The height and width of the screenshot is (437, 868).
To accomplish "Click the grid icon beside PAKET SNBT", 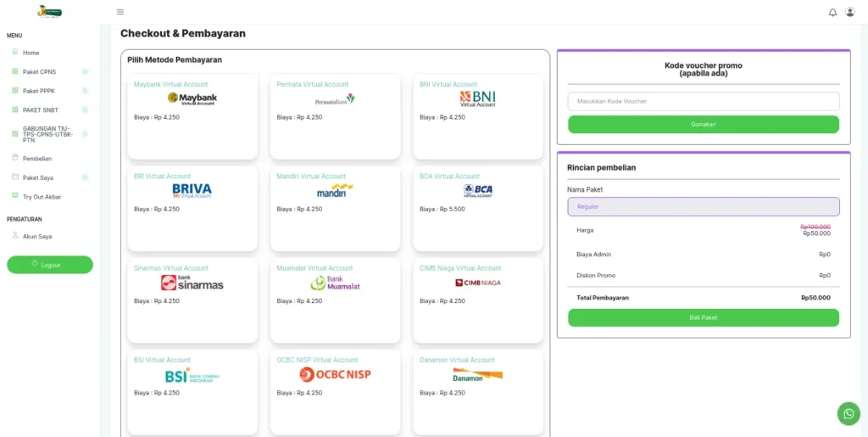I will (15, 109).
